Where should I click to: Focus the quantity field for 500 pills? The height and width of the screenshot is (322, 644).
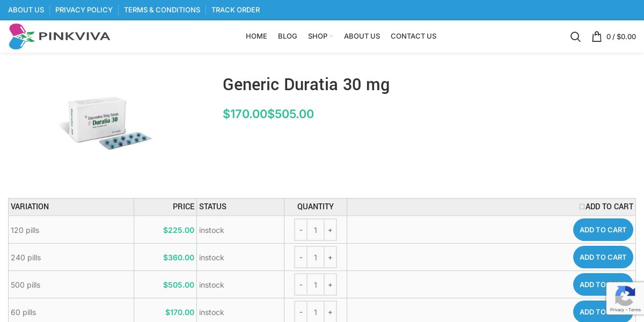pos(316,284)
